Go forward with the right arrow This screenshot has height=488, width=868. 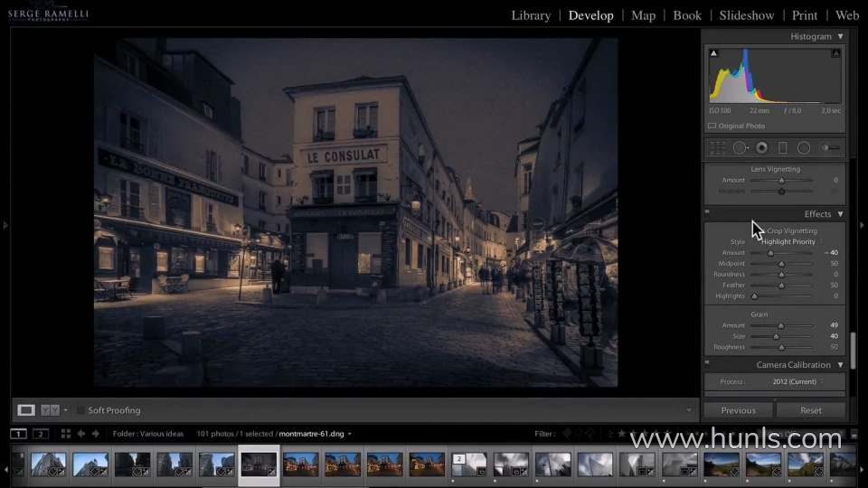pos(96,434)
